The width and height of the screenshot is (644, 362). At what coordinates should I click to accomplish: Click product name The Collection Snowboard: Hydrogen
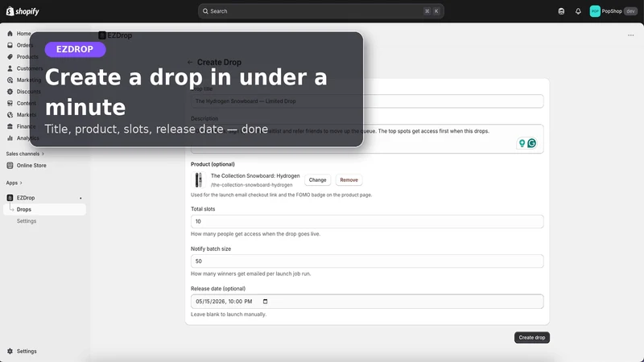click(x=255, y=175)
